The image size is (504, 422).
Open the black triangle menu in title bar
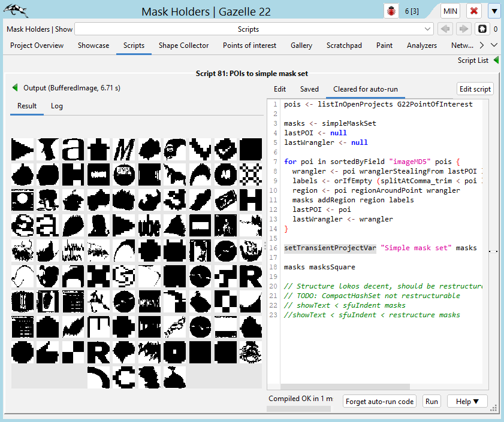[x=494, y=11]
